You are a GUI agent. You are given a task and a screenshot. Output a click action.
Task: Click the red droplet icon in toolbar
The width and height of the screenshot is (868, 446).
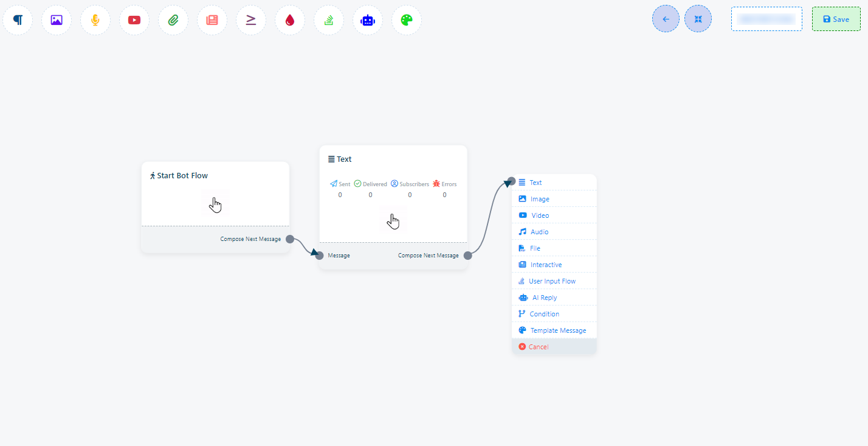pyautogui.click(x=290, y=20)
